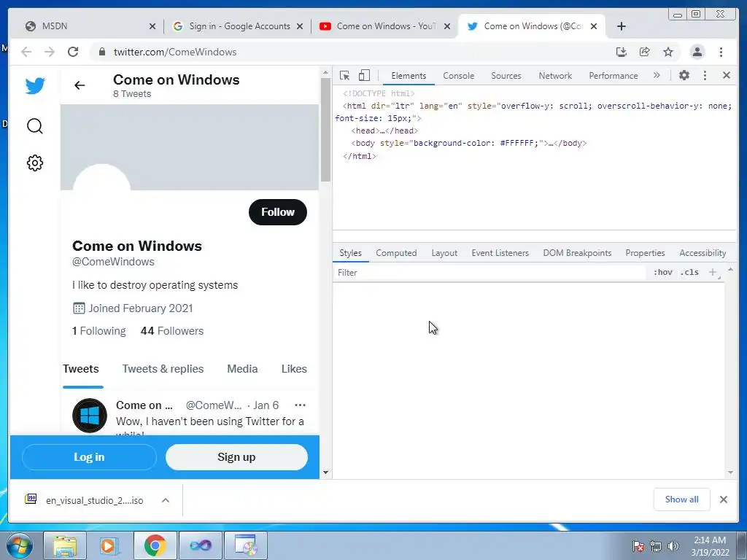
Task: Open Twitter settings gear in sidebar
Action: 35,163
